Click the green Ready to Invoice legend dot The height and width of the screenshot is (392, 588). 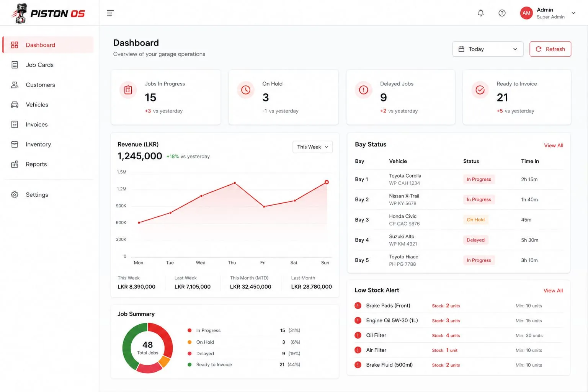coord(189,365)
